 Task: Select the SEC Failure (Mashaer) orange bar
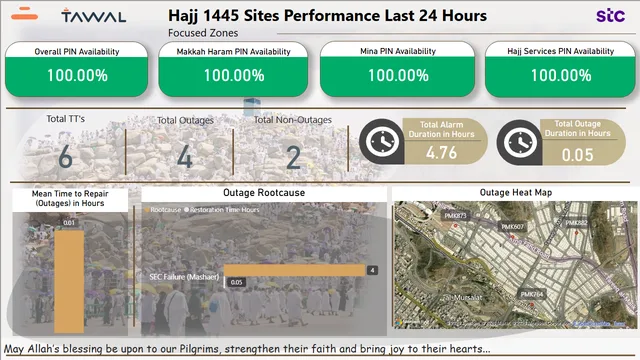pos(294,270)
